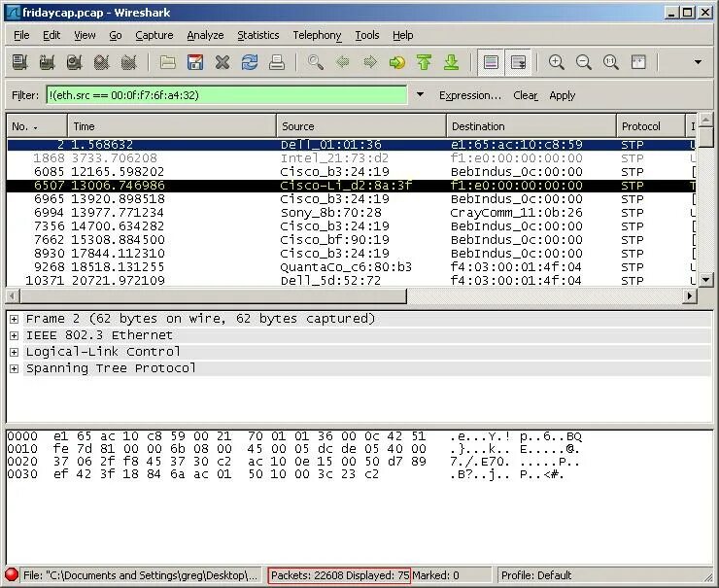This screenshot has height=588, width=719.
Task: Expand IEEE 802.3 Ethernet section
Action: click(14, 335)
